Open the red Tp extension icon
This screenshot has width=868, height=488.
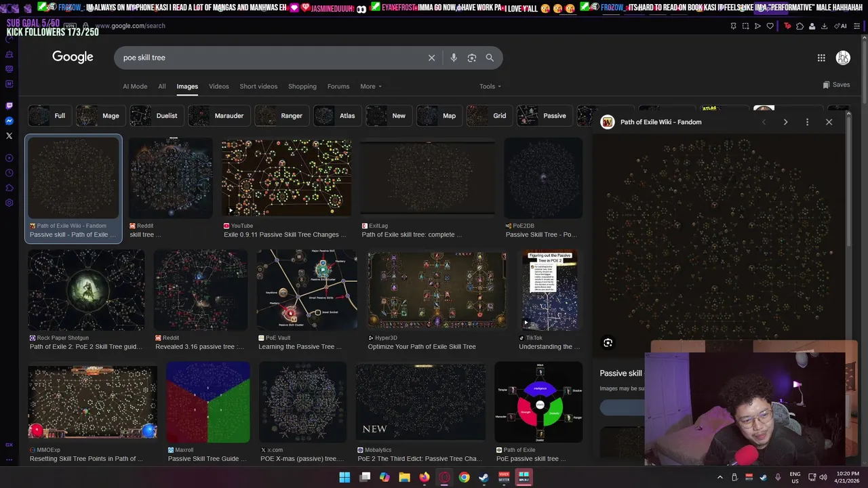click(x=787, y=26)
